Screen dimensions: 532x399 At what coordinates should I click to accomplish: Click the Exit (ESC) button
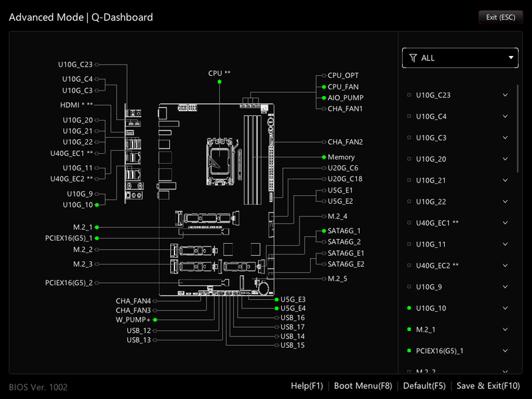tap(501, 17)
